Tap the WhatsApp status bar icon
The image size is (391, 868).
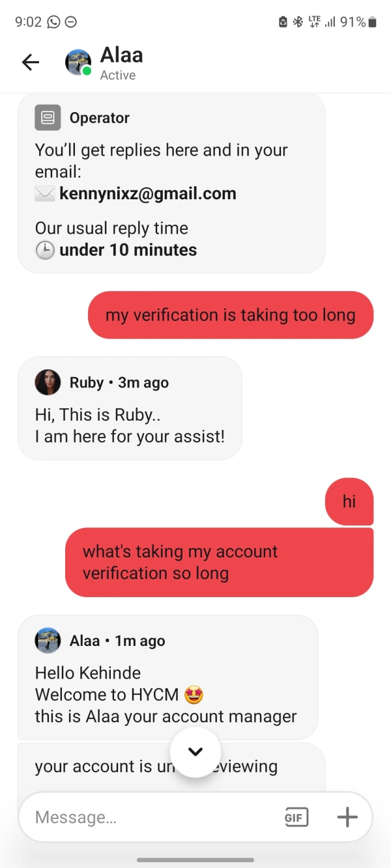pyautogui.click(x=53, y=22)
